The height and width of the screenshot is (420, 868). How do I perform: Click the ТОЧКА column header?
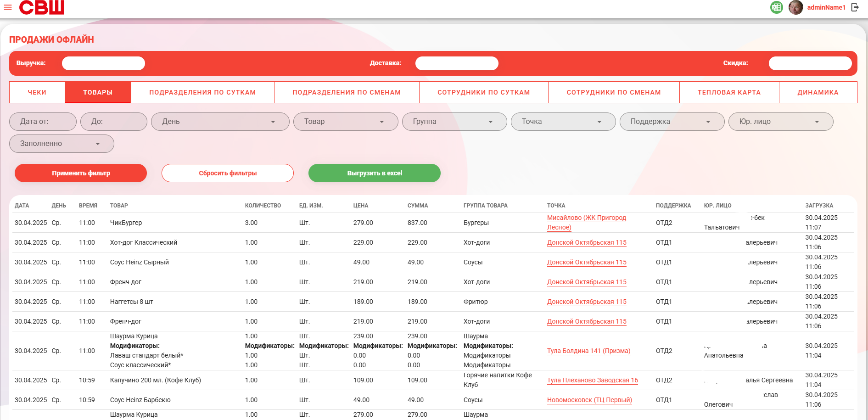click(x=556, y=206)
